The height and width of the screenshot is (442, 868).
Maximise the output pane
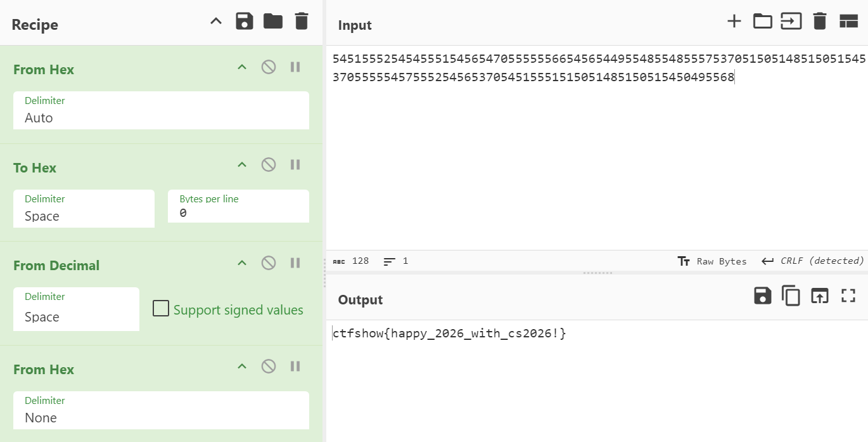pos(848,296)
